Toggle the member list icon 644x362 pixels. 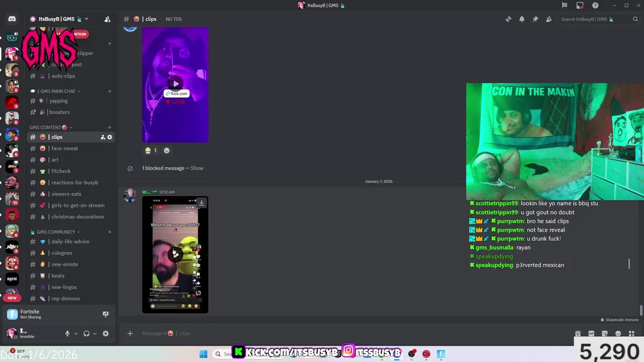[549, 19]
